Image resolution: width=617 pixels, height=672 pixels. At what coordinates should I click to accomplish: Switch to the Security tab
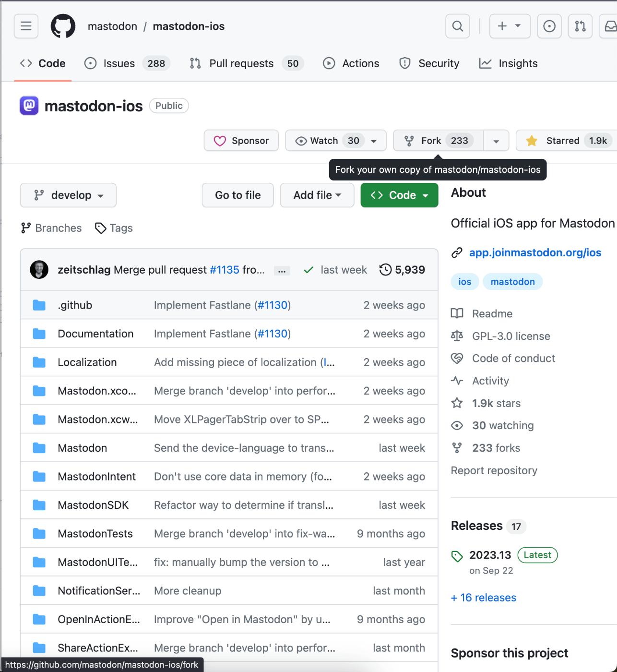429,63
